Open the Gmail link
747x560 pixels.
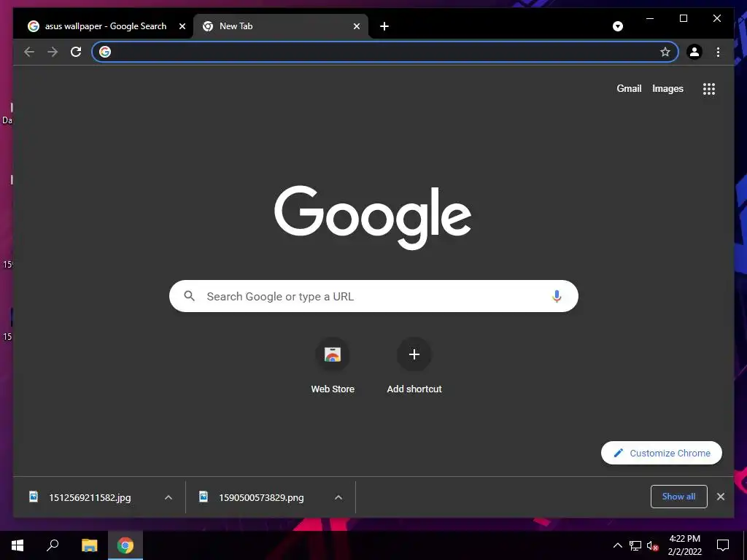(629, 88)
